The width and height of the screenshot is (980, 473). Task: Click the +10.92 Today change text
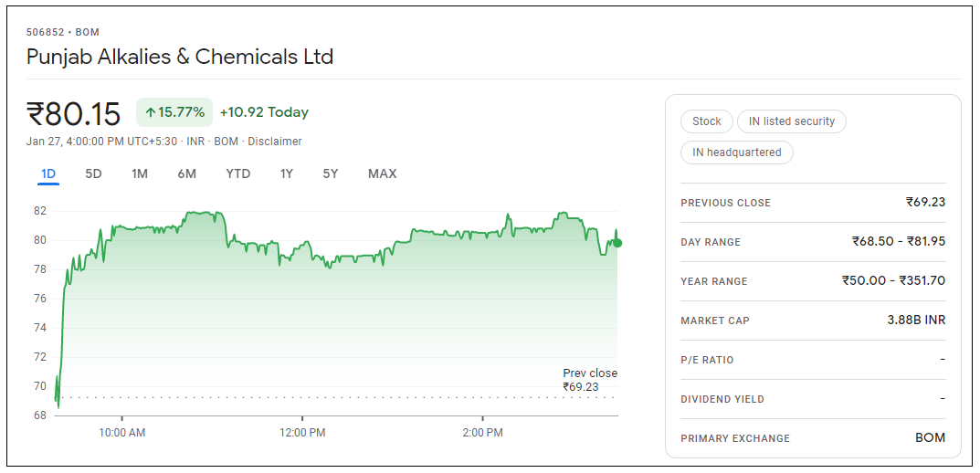click(264, 112)
